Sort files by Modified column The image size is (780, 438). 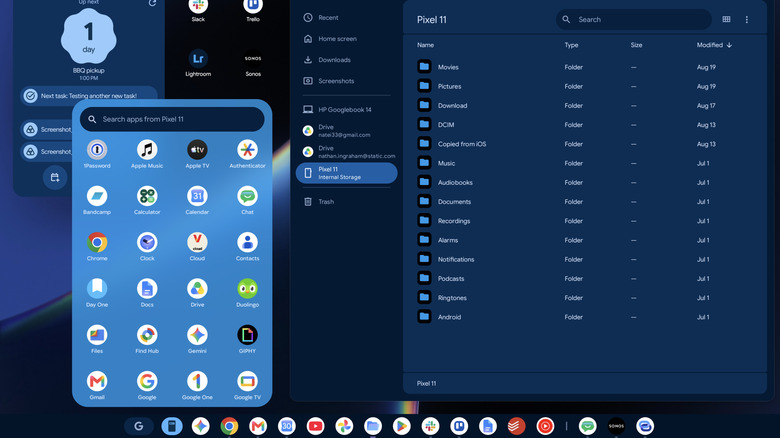pyautogui.click(x=714, y=45)
